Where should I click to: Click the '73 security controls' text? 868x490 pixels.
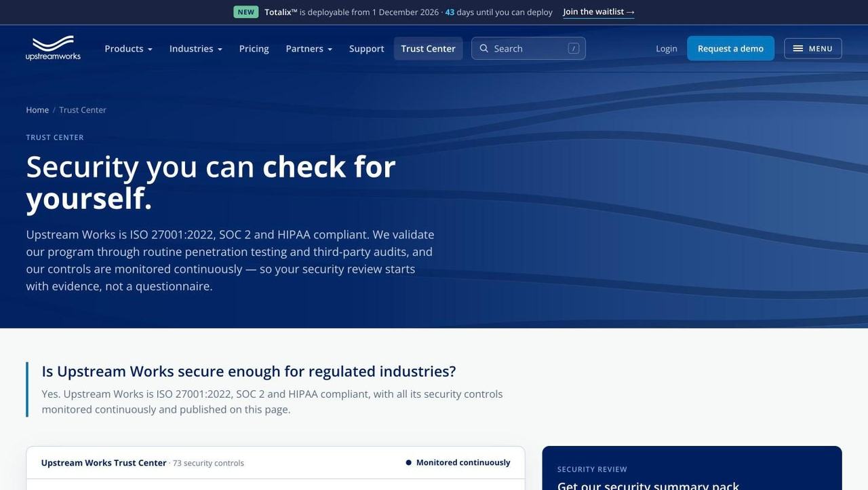(x=208, y=463)
